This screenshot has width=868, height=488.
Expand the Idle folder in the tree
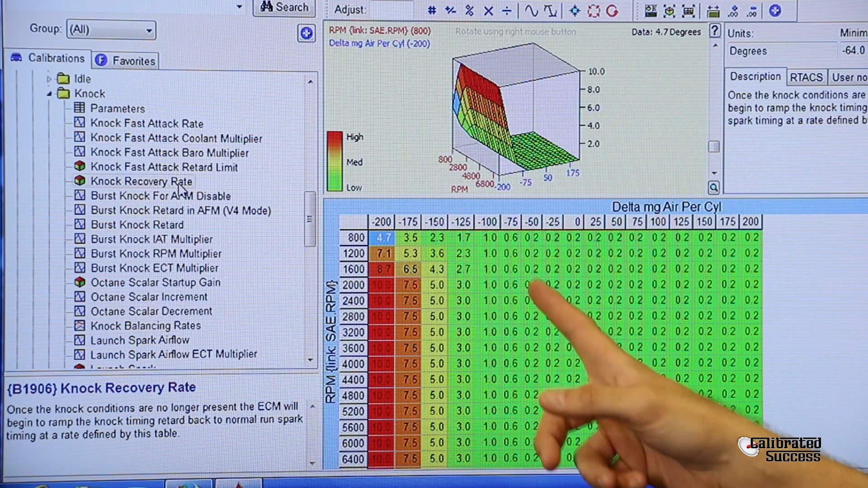coord(49,79)
